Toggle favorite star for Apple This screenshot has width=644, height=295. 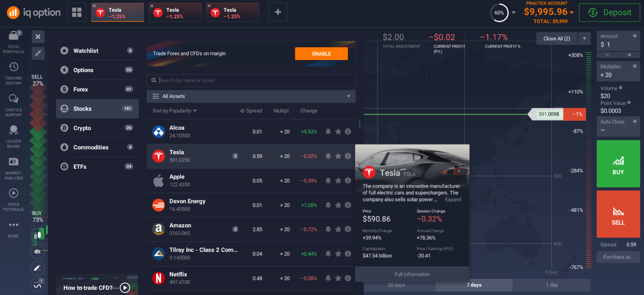pyautogui.click(x=338, y=181)
